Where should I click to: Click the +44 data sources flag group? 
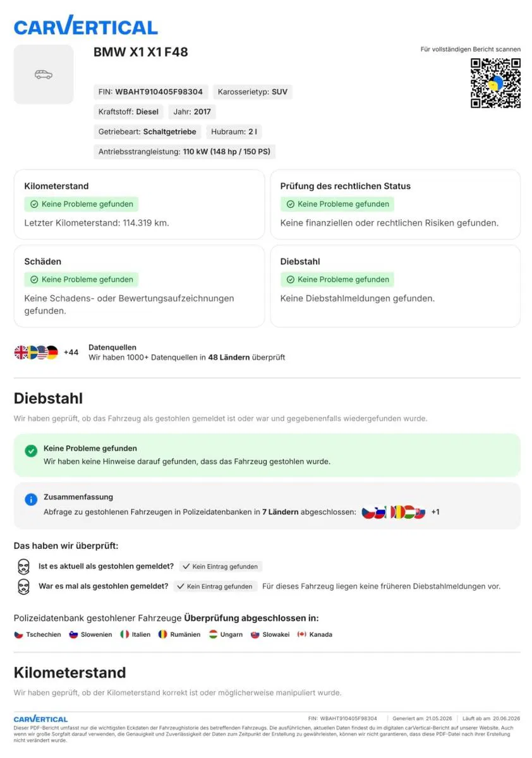point(46,352)
